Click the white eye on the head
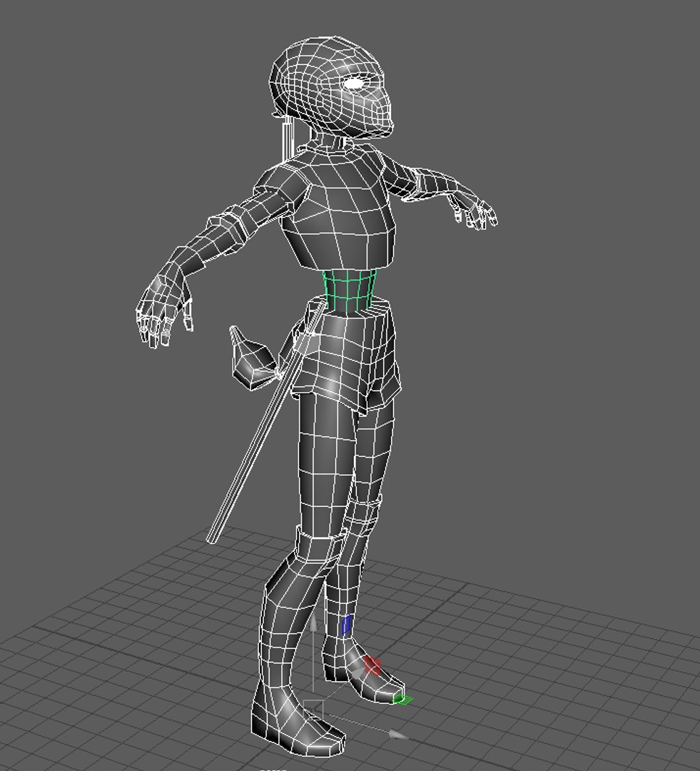The image size is (700, 771). coord(355,83)
